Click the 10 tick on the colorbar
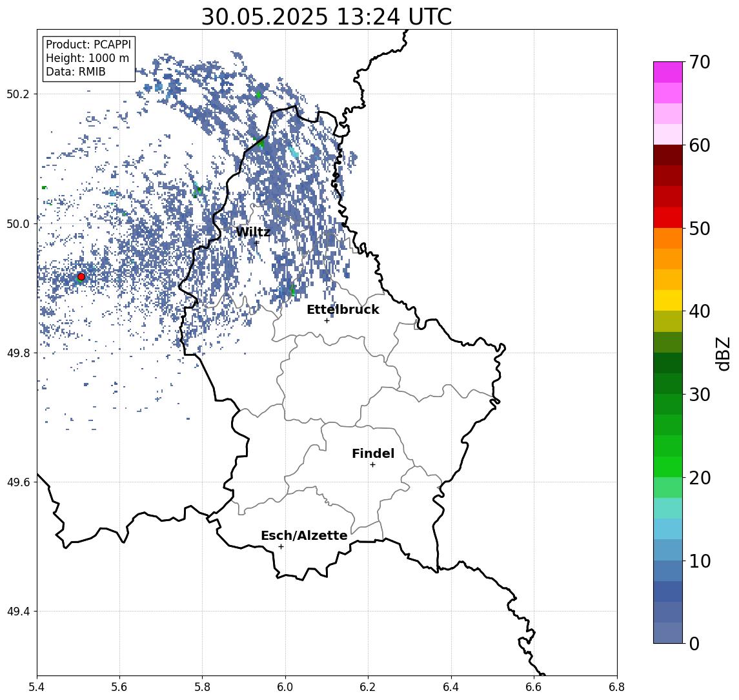The height and width of the screenshot is (700, 739). pos(700,561)
